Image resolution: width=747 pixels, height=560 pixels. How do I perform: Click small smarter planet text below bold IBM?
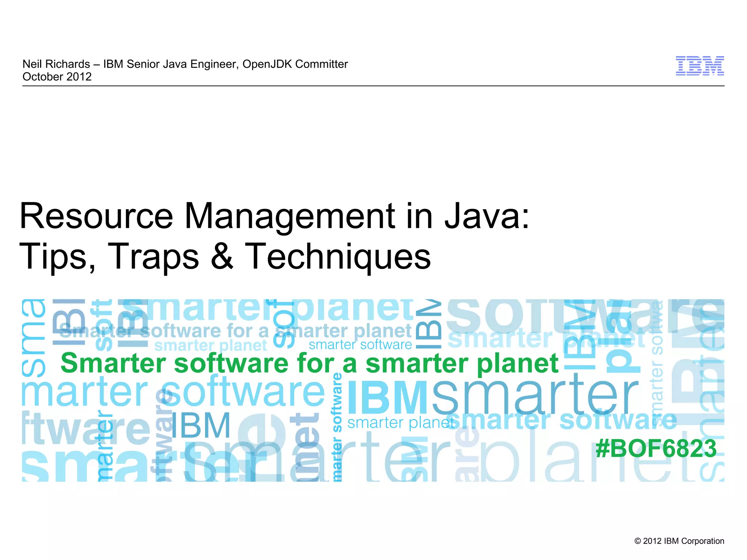coord(400,423)
